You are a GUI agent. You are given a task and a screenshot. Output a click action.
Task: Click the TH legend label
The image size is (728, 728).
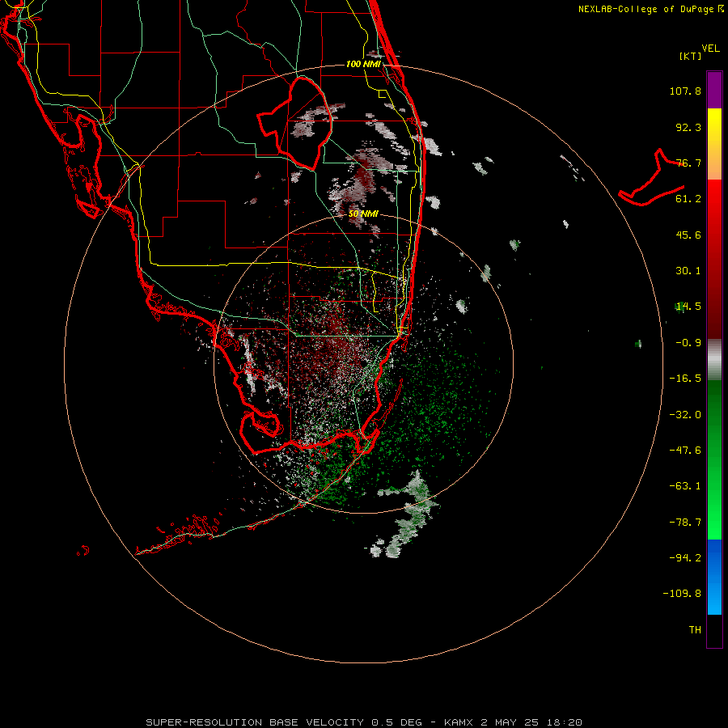point(695,629)
